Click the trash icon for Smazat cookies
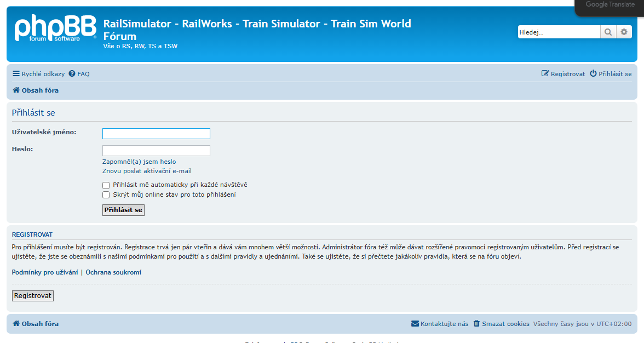The height and width of the screenshot is (343, 644). (476, 323)
